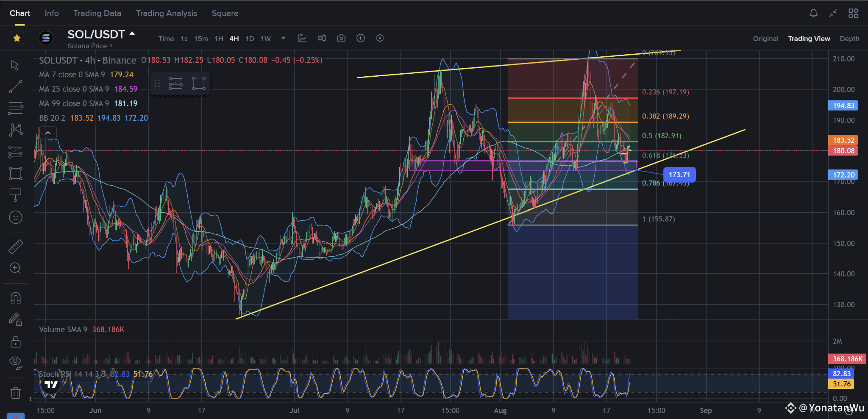
Task: Click the Volume SMA 9 legend
Action: (x=81, y=330)
